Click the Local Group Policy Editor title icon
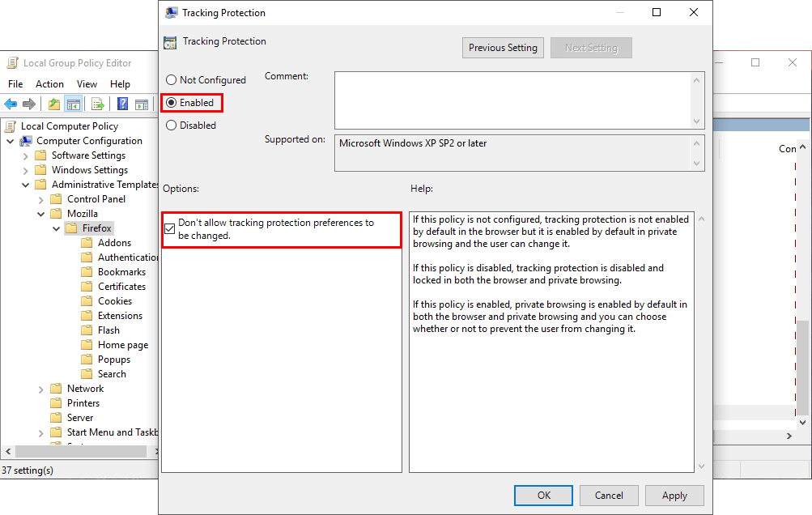Image resolution: width=812 pixels, height=515 pixels. tap(13, 62)
